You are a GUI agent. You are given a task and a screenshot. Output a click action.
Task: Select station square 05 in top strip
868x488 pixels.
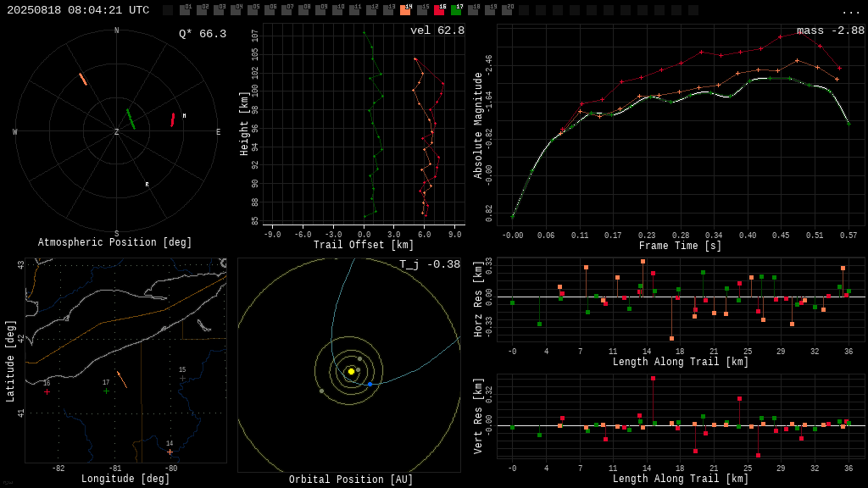(x=253, y=10)
